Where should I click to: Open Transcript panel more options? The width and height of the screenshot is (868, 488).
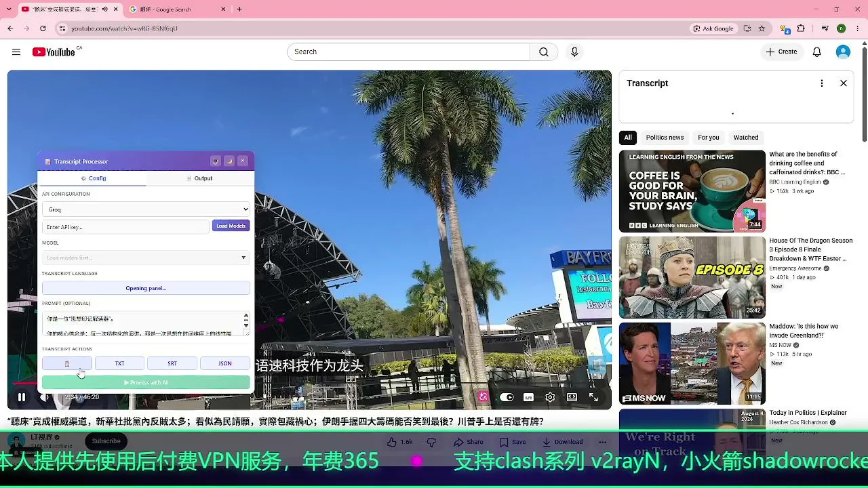pyautogui.click(x=822, y=83)
